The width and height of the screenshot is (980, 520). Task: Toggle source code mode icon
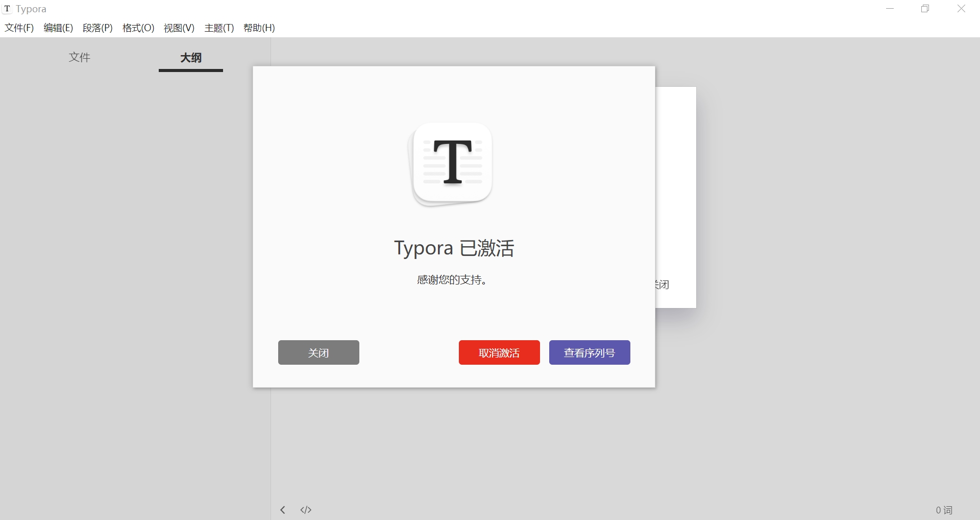pos(306,510)
